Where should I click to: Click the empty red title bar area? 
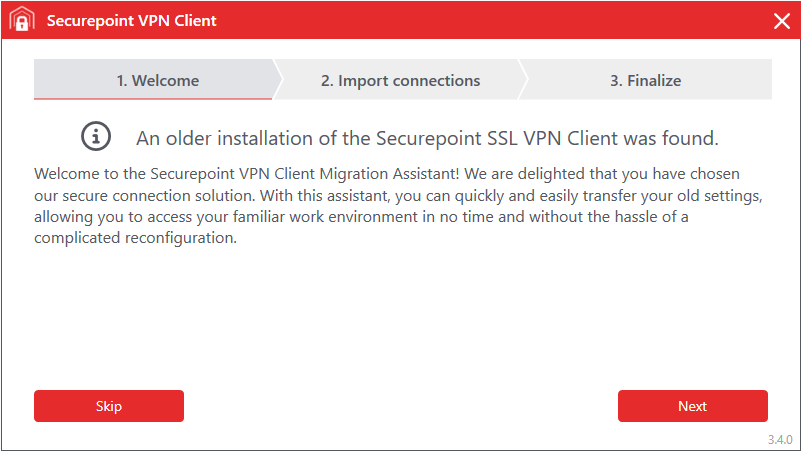click(480, 21)
